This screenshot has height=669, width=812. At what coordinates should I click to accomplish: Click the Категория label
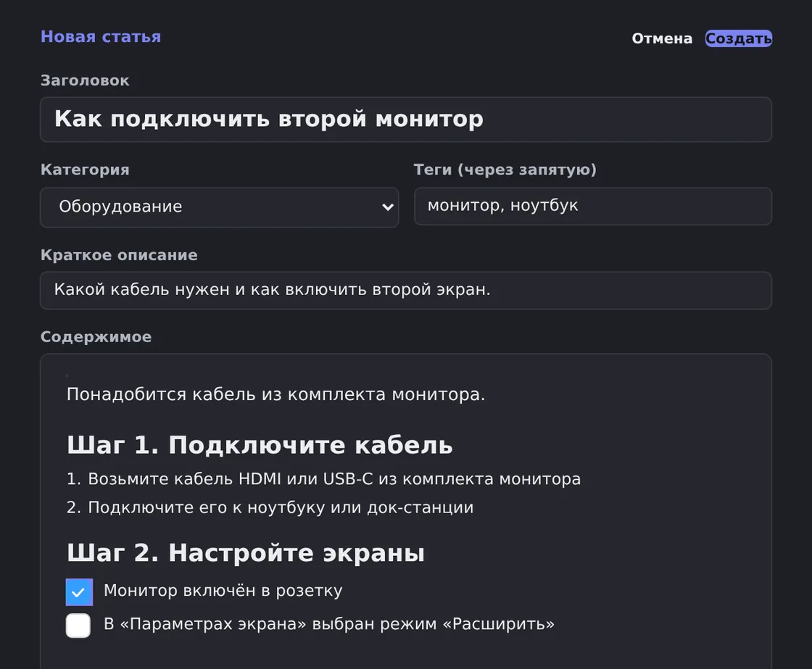coord(85,170)
